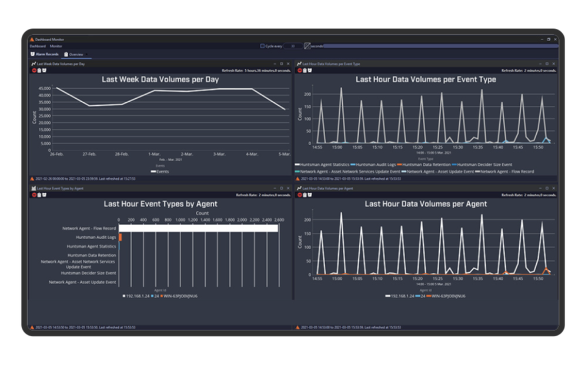Toggle 192.168.1.24 legend in Data Volumes per Agent chart

click(400, 296)
